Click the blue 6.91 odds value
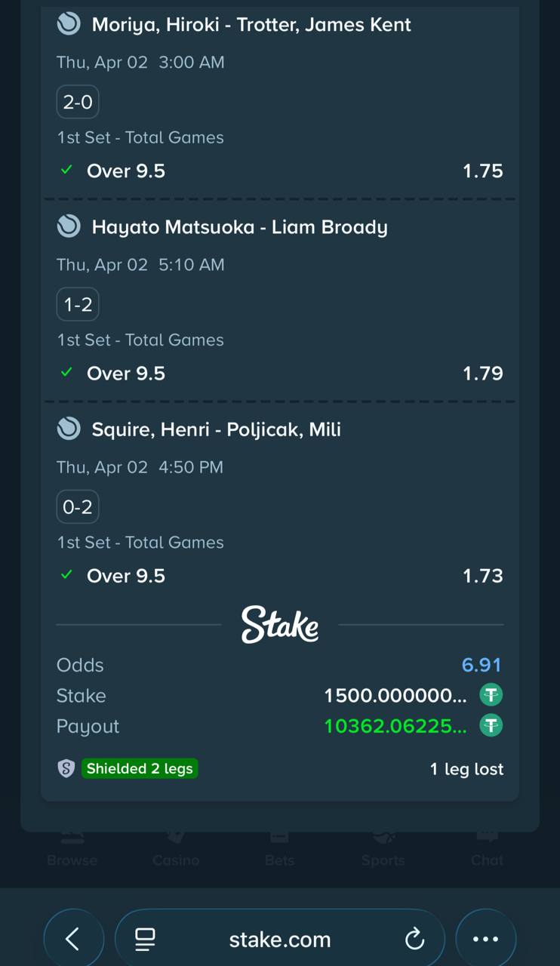This screenshot has height=966, width=560. coord(482,665)
